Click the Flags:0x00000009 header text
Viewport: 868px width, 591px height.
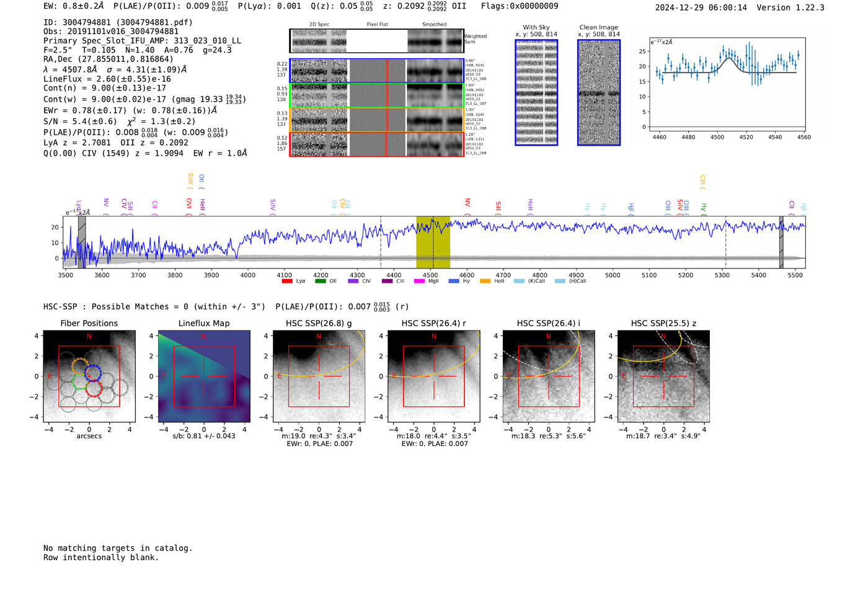tap(520, 6)
